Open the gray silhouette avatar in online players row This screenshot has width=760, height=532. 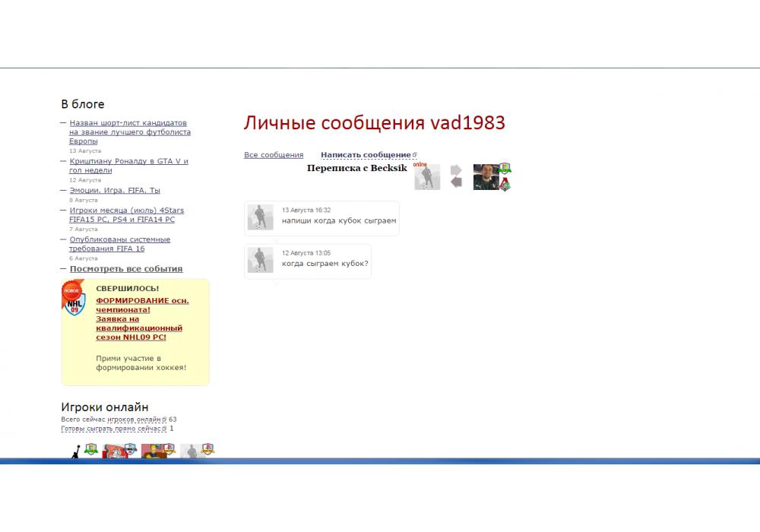192,451
